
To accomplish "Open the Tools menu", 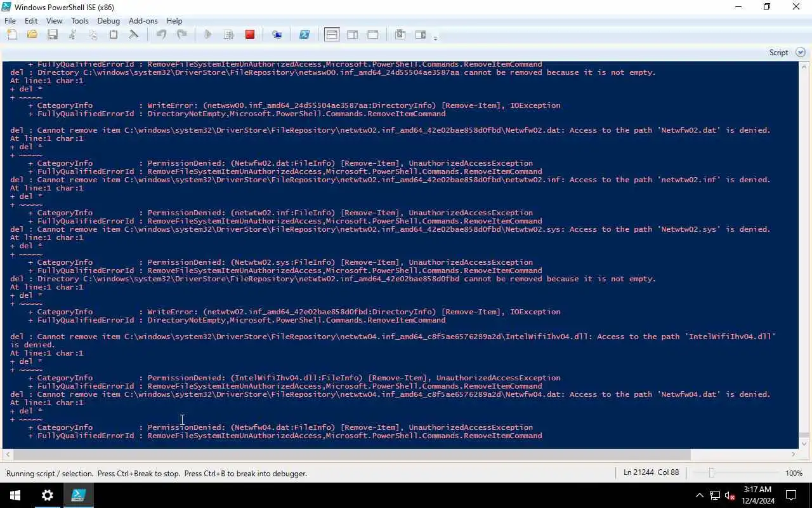I will coord(80,21).
